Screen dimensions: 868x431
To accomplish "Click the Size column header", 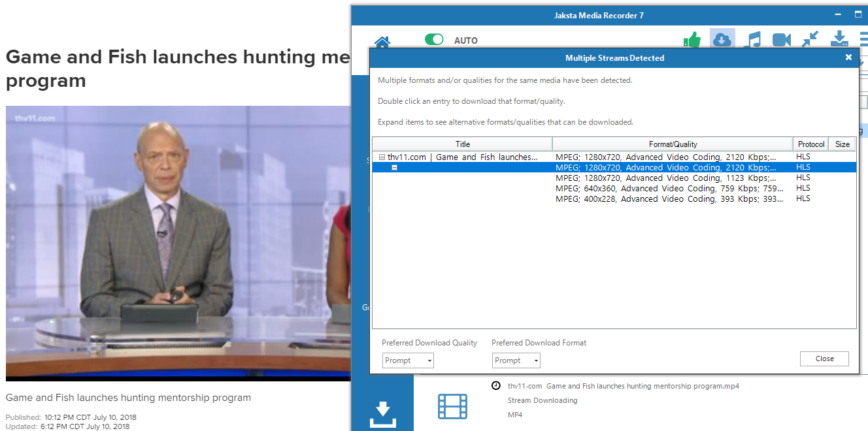I will click(843, 144).
